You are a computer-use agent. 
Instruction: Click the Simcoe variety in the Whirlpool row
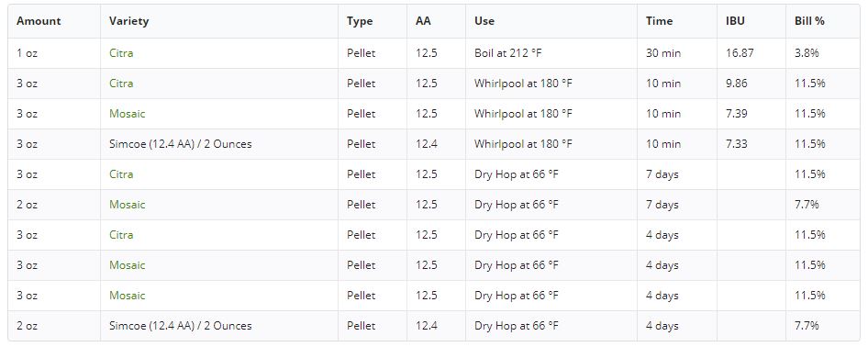pyautogui.click(x=181, y=144)
